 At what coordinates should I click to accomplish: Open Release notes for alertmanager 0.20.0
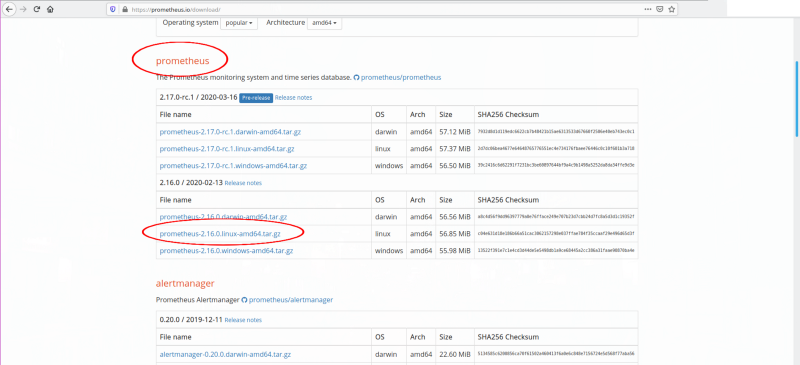pos(243,320)
